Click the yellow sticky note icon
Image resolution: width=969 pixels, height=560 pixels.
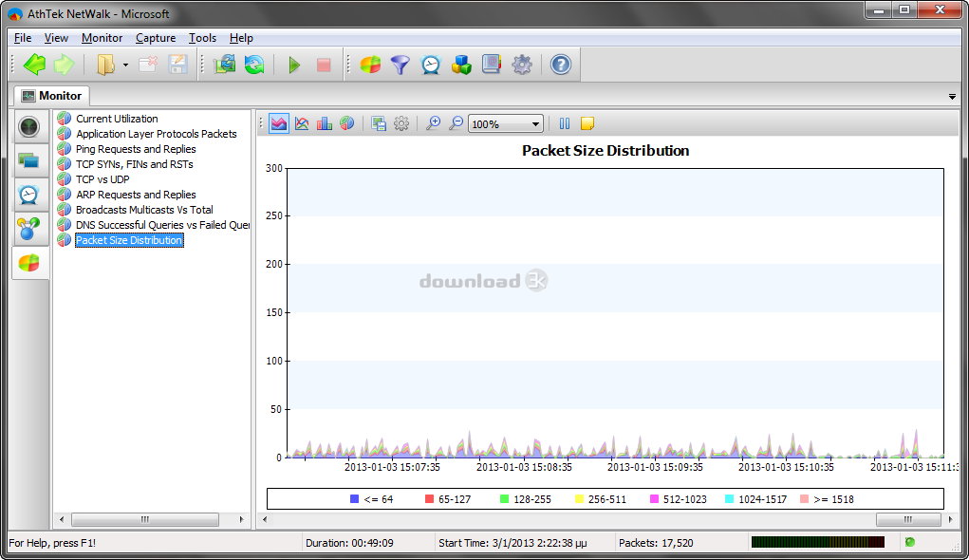[587, 123]
